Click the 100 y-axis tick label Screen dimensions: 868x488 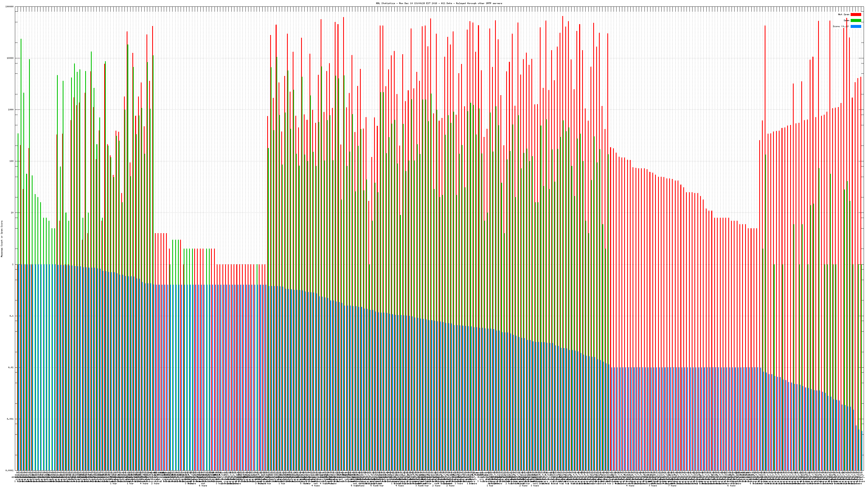point(11,161)
